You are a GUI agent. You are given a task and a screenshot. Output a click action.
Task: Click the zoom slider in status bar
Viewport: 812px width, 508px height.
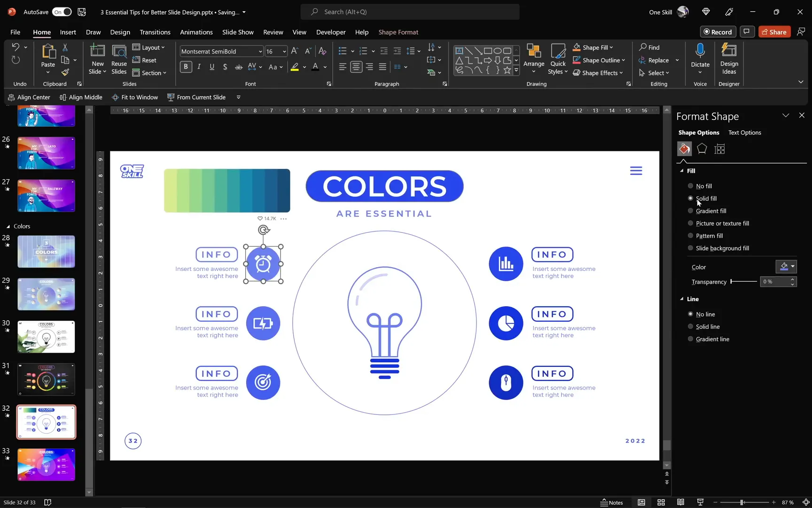[744, 502]
